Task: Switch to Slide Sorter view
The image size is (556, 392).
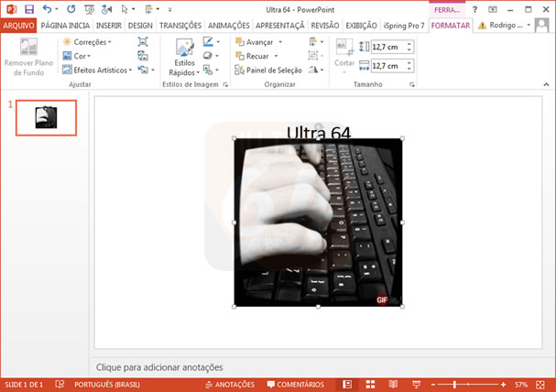Action: tap(371, 385)
